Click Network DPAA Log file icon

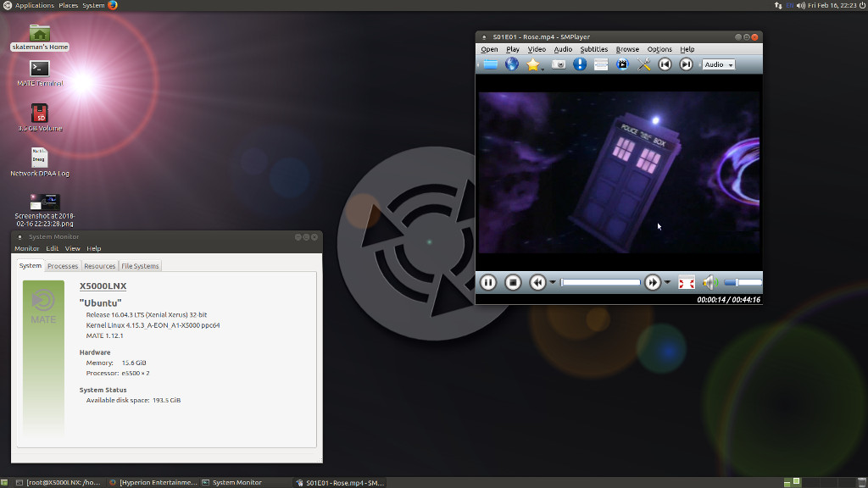40,162
